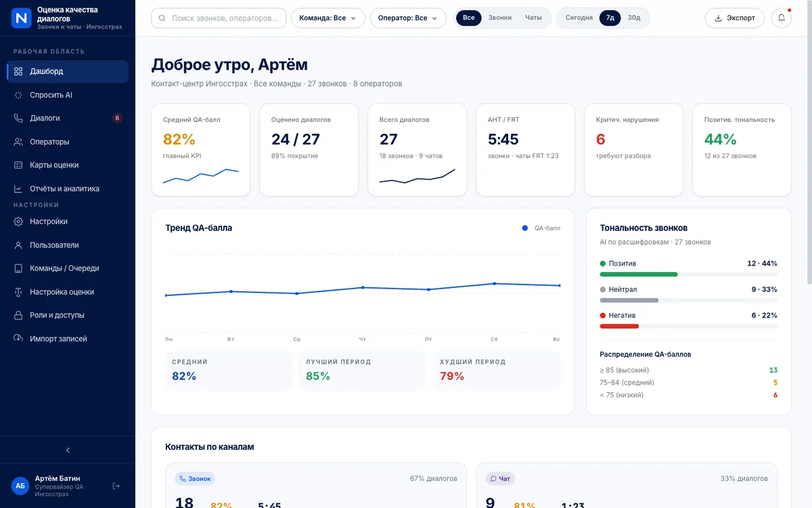The width and height of the screenshot is (812, 508).
Task: Click the QA-балл legend dot
Action: [525, 228]
